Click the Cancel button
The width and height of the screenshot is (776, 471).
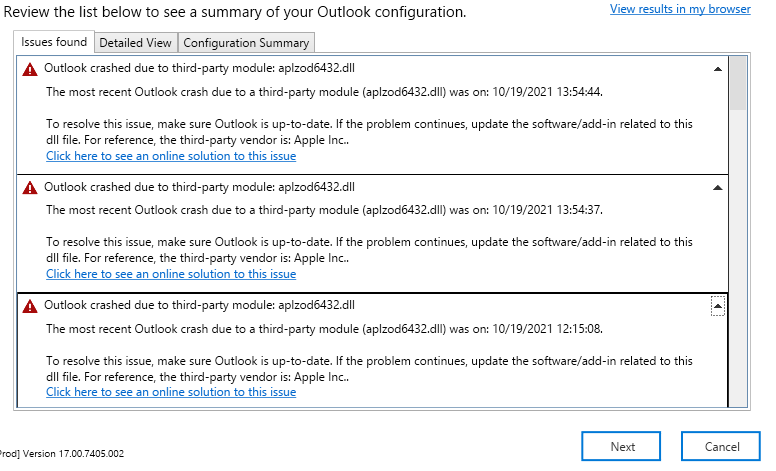pyautogui.click(x=720, y=446)
